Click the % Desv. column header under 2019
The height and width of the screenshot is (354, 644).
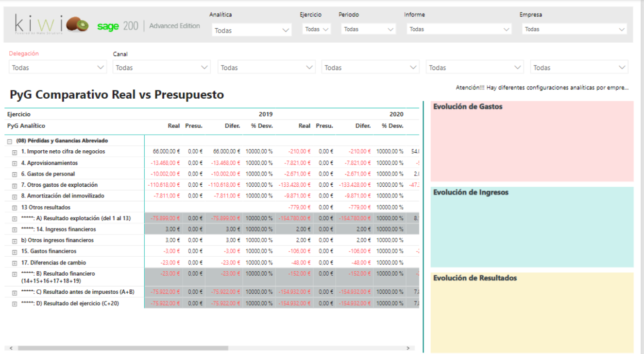click(262, 125)
